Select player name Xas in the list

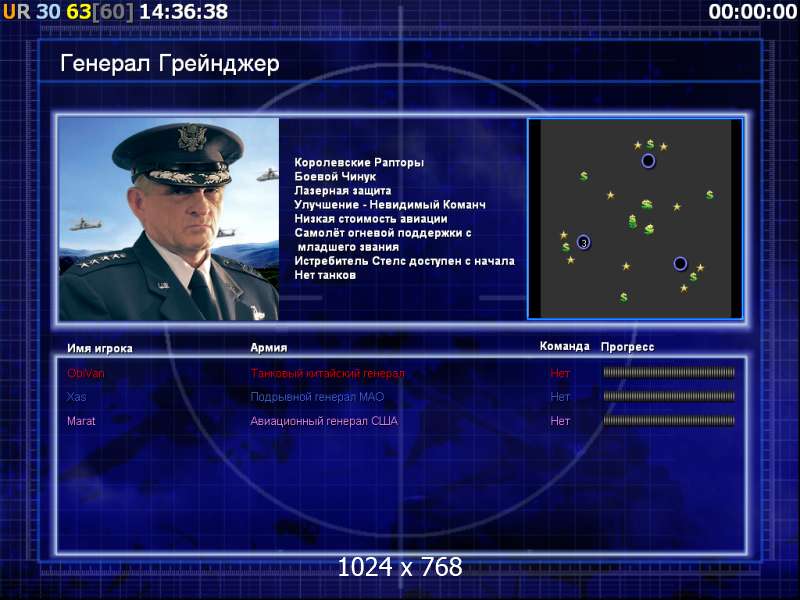pos(77,397)
